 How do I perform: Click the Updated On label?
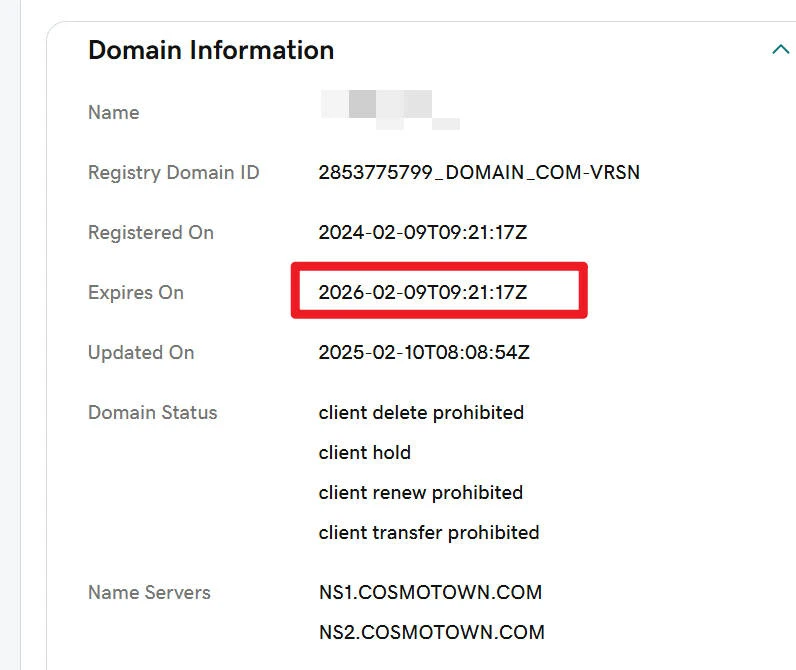pos(141,353)
